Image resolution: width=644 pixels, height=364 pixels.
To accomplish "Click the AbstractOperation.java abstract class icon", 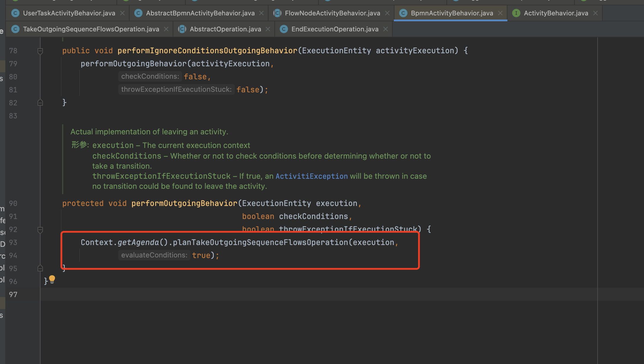I will (x=182, y=29).
